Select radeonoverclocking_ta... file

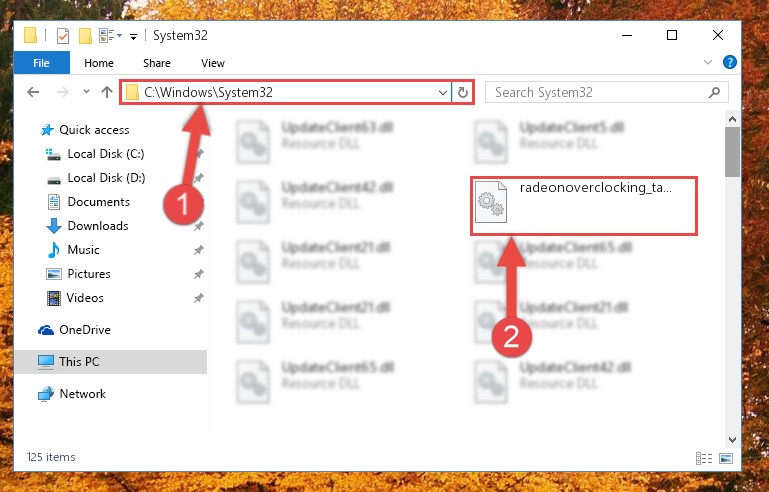pos(583,206)
